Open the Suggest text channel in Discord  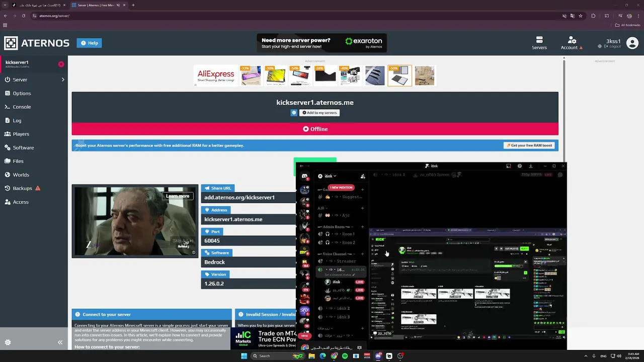[x=341, y=197]
